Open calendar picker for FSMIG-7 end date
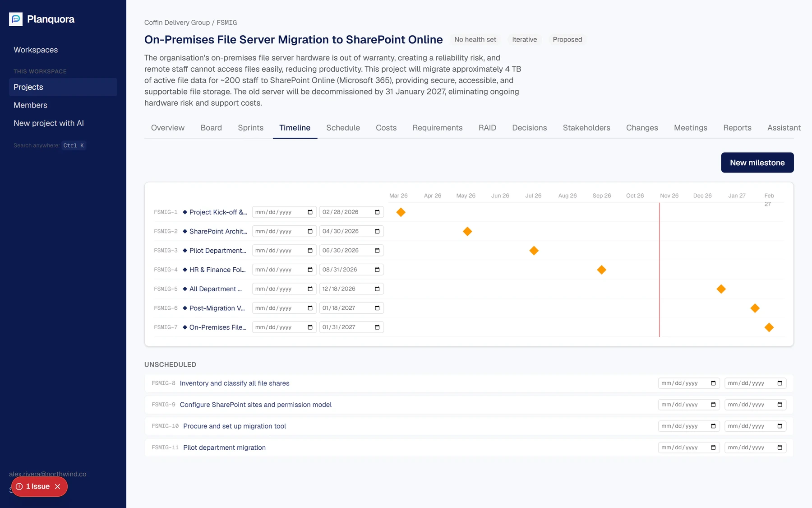The image size is (812, 508). pos(377,327)
